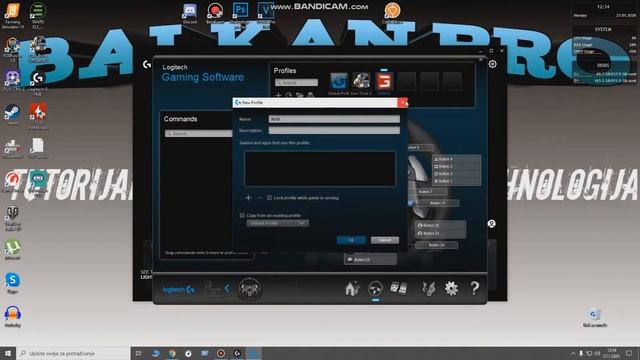Cancel the New Profile dialog
The image size is (640, 360).
click(x=384, y=240)
